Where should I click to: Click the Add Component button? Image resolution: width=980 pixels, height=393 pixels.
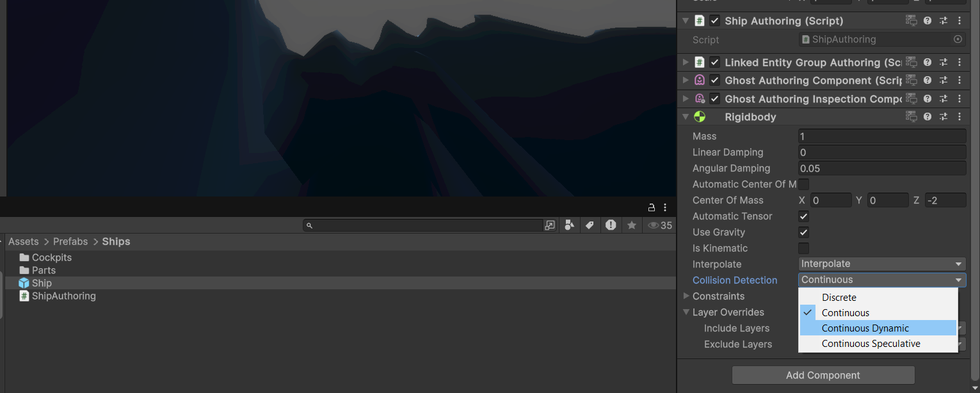(823, 375)
